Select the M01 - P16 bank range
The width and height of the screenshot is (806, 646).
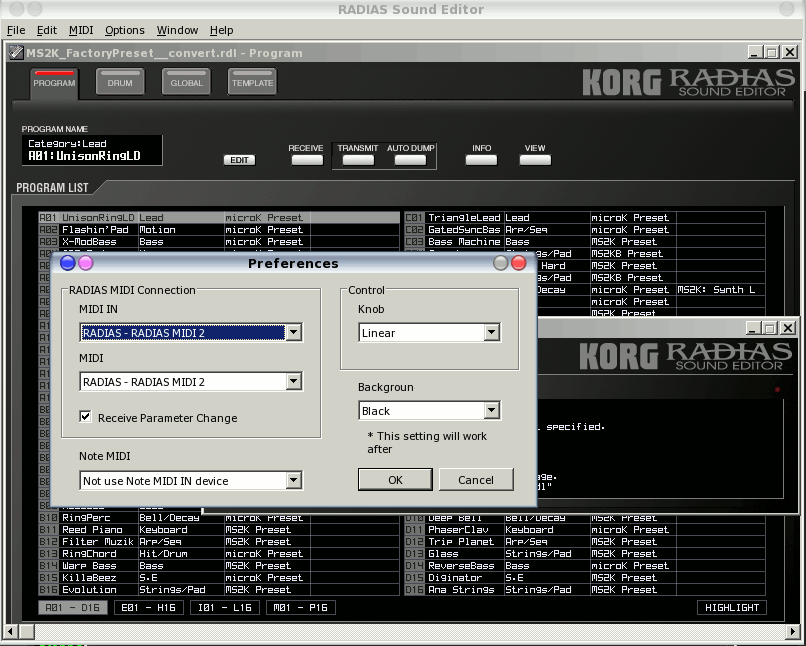(x=301, y=607)
